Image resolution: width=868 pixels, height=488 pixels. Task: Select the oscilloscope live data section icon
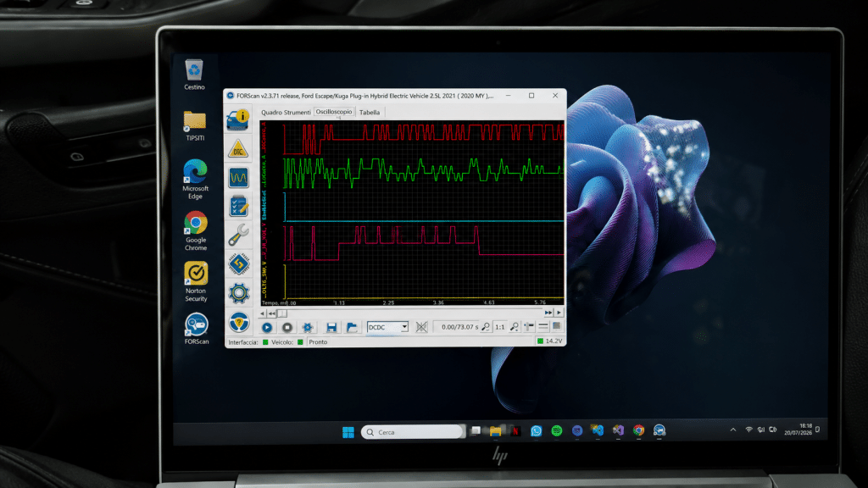tap(238, 178)
